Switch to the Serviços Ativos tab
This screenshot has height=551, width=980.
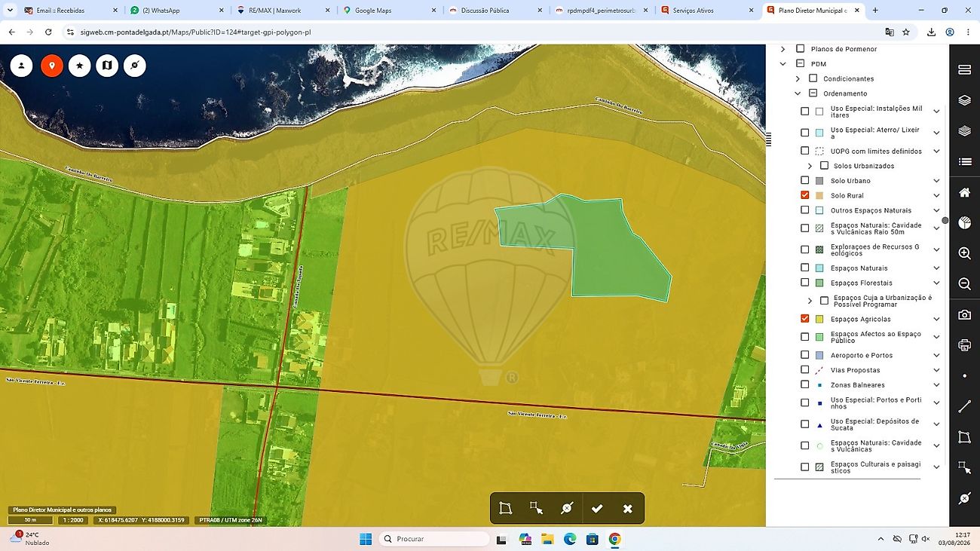(x=706, y=11)
